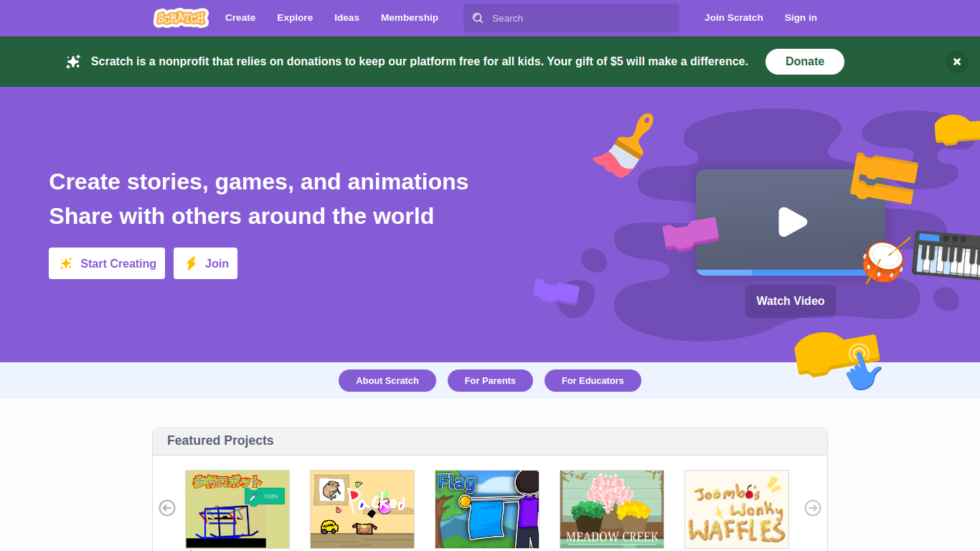Dismiss the donation banner
980x551 pixels.
tap(956, 62)
